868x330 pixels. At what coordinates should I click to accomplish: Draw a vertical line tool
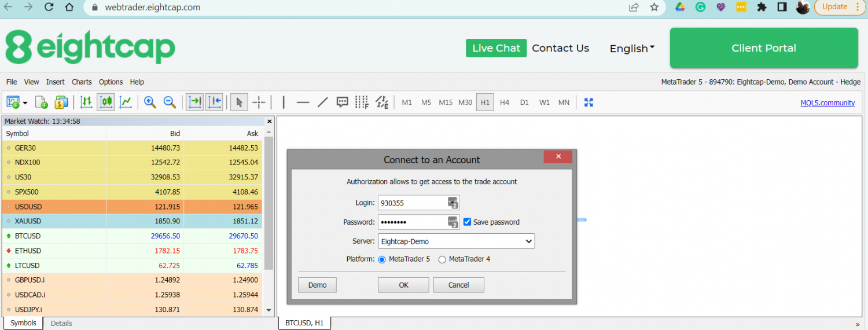pyautogui.click(x=284, y=102)
